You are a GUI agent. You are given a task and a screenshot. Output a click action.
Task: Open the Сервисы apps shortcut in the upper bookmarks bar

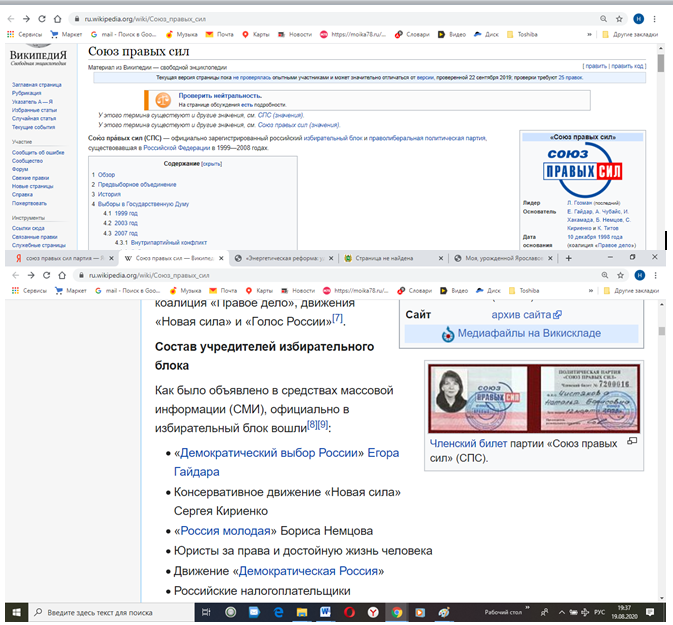pos(24,34)
